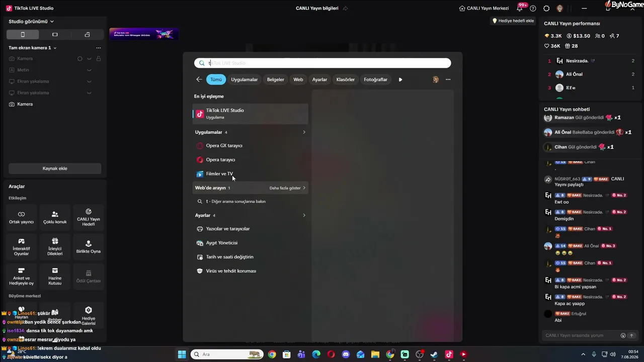644x362 pixels.
Task: Open the İnteraktif Oyunlar tool
Action: pos(22,247)
